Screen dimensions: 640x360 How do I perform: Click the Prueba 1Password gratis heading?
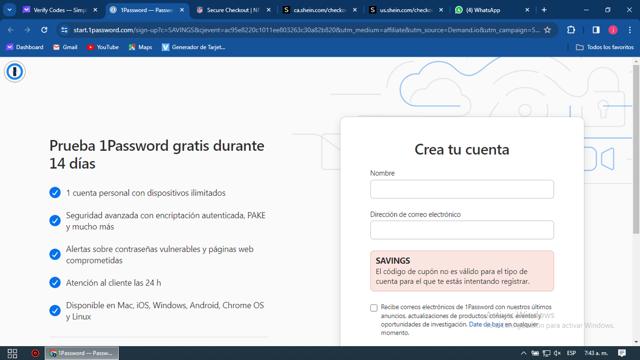coord(157,154)
